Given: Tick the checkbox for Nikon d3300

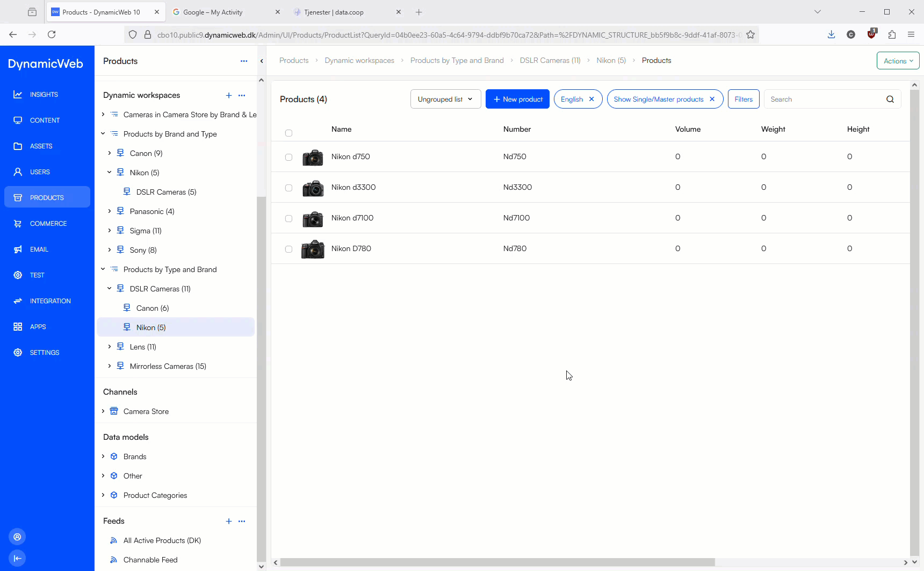Looking at the screenshot, I should click(x=288, y=188).
